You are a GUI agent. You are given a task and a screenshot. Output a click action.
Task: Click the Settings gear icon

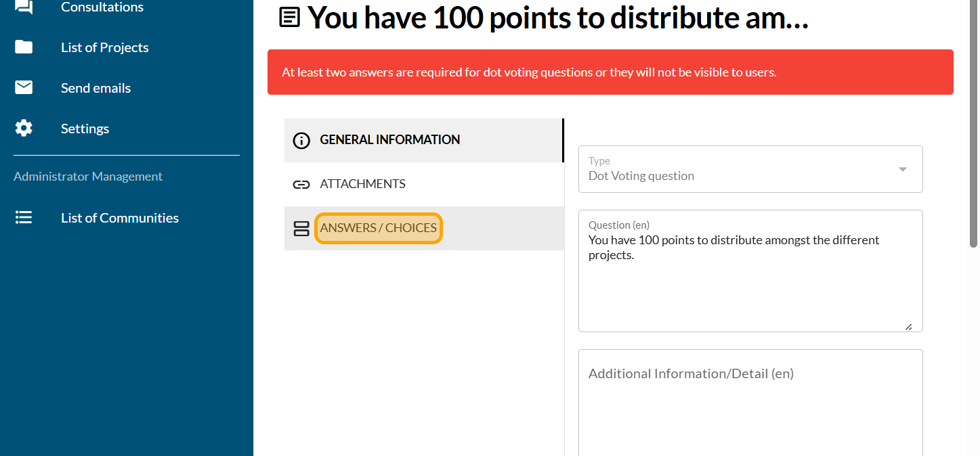[x=24, y=129]
